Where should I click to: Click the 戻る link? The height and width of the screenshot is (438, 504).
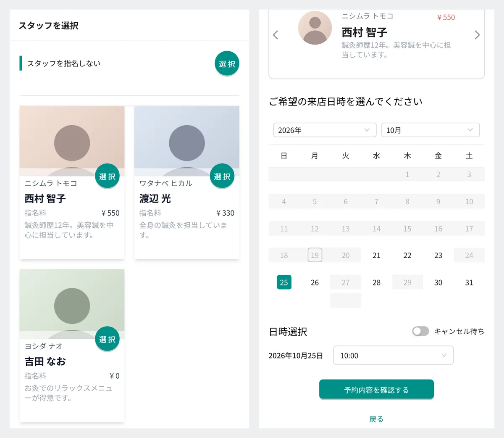coord(376,419)
